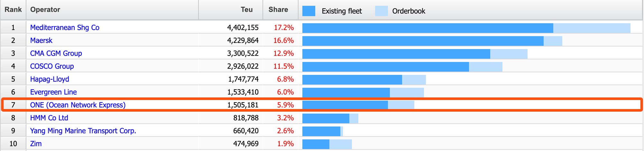Viewport: 644px width, 151px height.
Task: Click the Operator column header
Action: coord(45,10)
